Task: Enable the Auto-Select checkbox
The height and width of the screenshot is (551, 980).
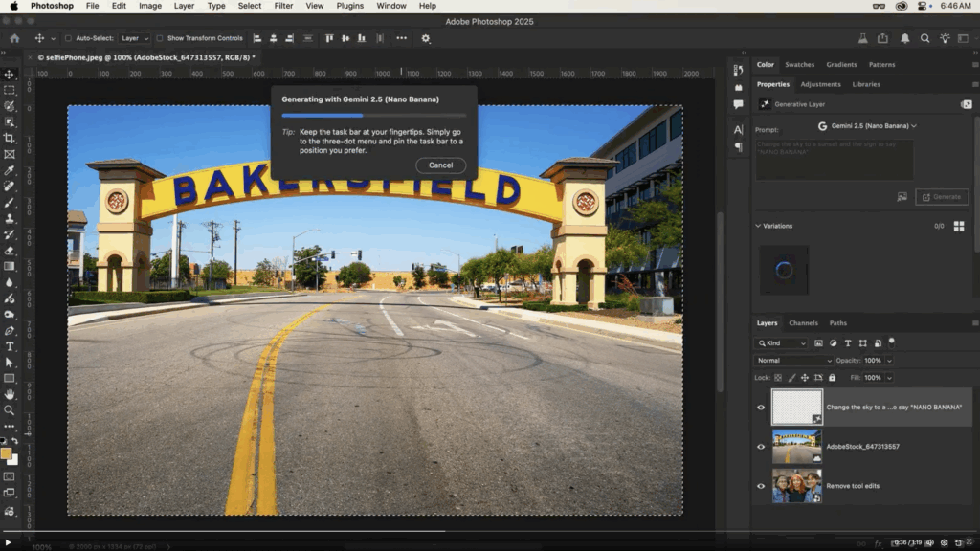Action: 68,38
